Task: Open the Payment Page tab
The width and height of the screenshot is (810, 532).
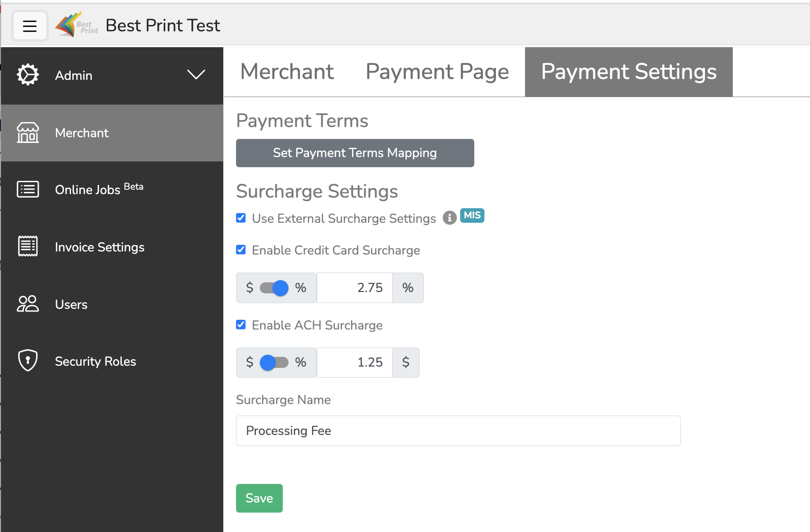Action: tap(437, 71)
